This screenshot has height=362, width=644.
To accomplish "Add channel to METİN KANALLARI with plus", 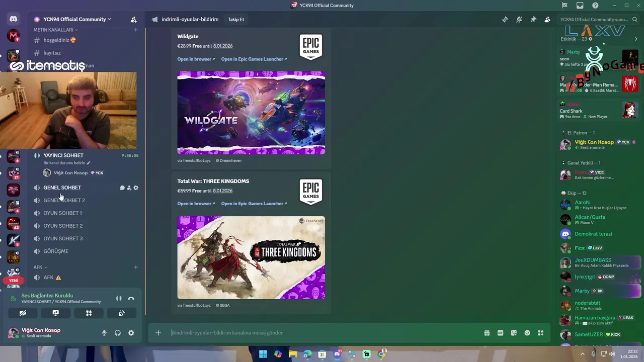I will [x=135, y=30].
